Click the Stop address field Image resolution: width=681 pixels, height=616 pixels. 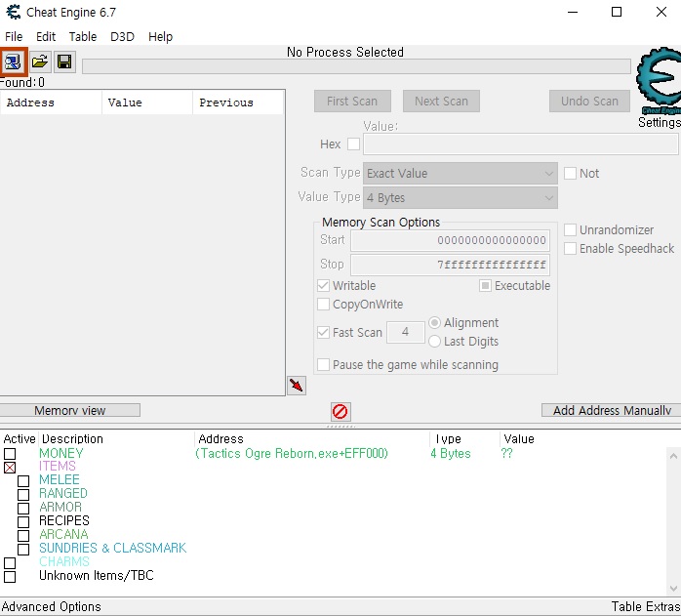click(x=450, y=265)
